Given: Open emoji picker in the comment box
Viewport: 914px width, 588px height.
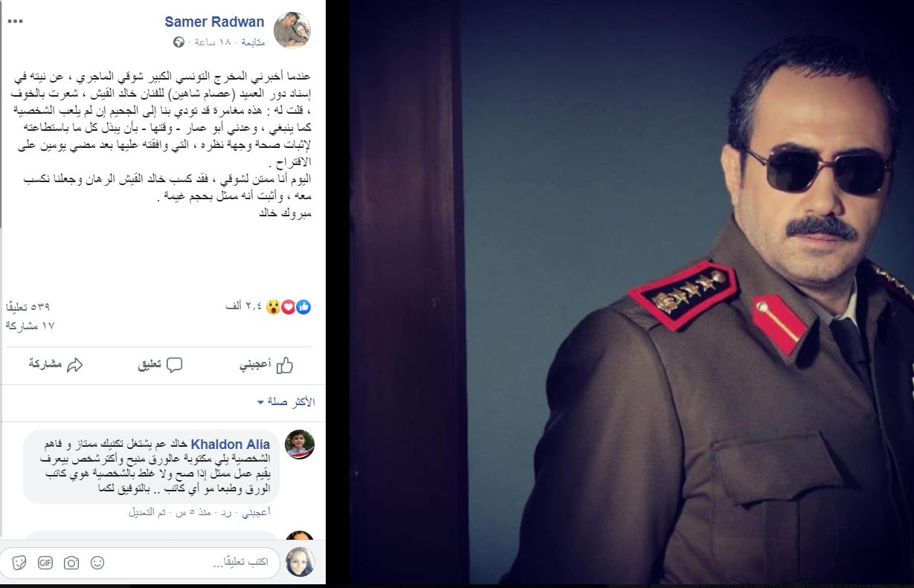Looking at the screenshot, I should pyautogui.click(x=97, y=562).
